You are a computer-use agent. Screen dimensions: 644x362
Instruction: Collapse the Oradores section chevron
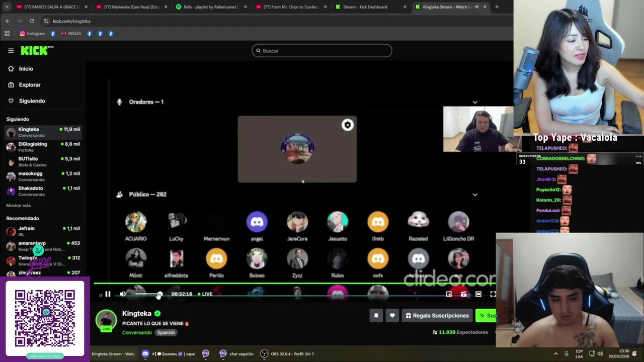[474, 102]
